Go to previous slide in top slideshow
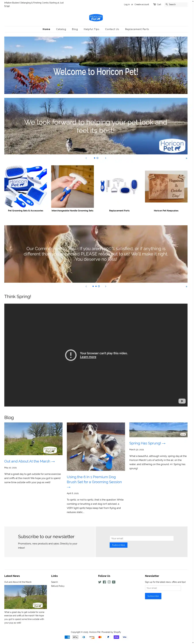 (86, 158)
